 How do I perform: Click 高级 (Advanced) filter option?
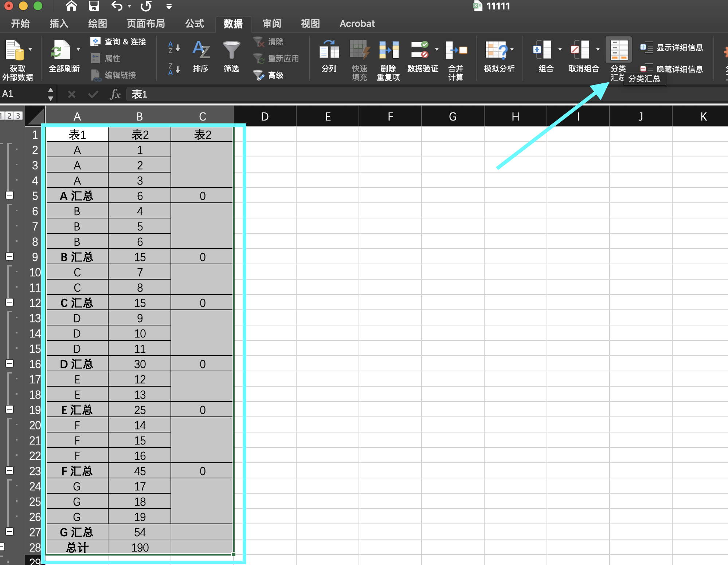coord(270,75)
